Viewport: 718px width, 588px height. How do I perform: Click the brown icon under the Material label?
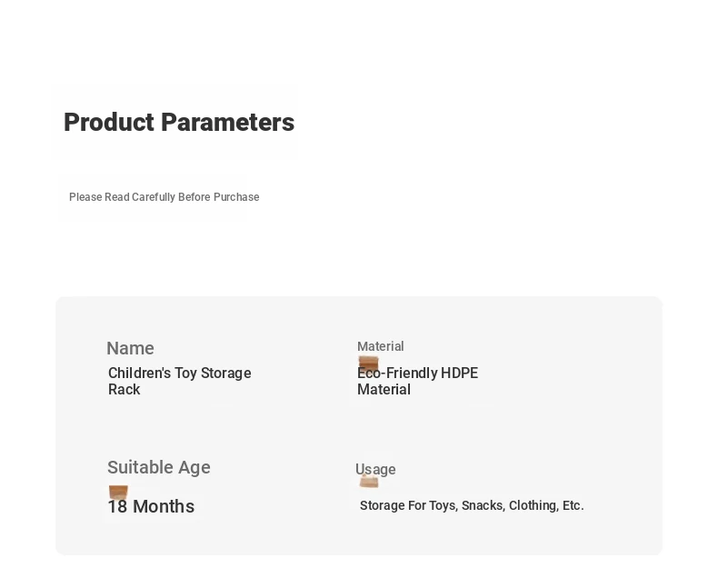tap(369, 363)
